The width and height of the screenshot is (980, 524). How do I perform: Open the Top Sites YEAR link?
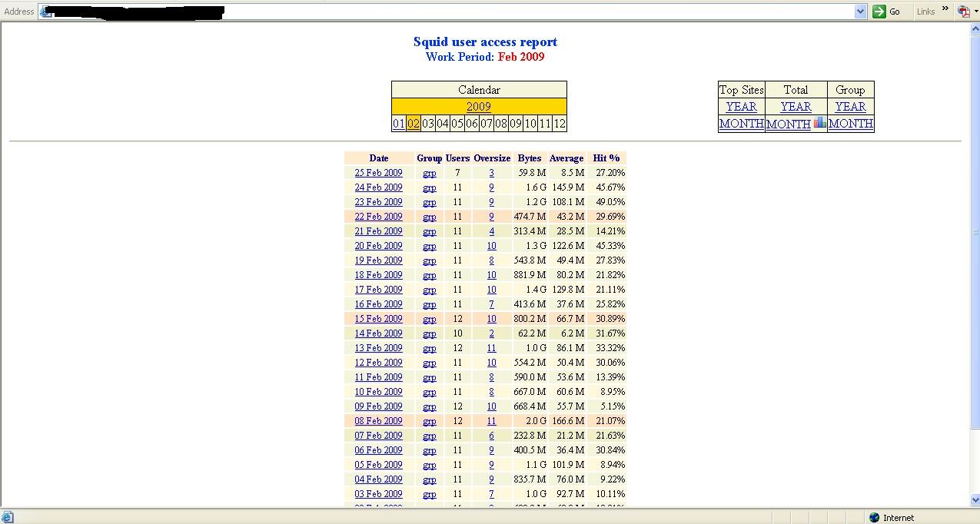pos(741,107)
